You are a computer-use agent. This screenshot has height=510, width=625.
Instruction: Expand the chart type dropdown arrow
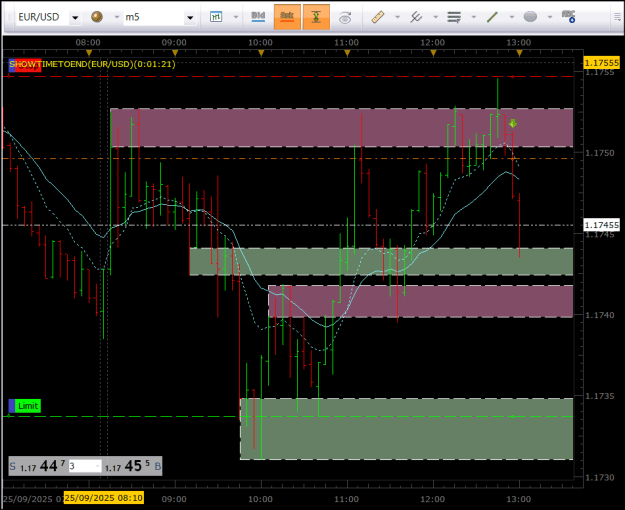pos(236,17)
